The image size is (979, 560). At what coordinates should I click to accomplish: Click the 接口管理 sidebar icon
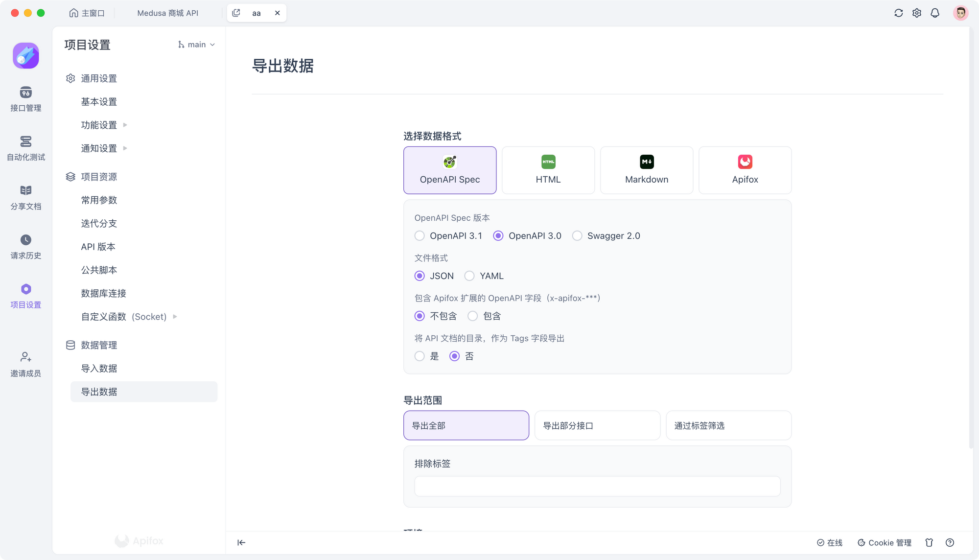25,97
